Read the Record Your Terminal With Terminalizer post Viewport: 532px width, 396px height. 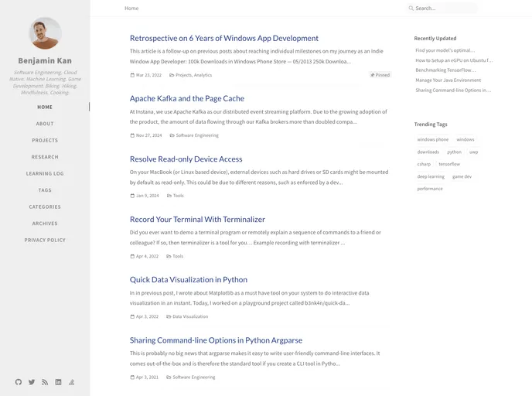pos(197,219)
